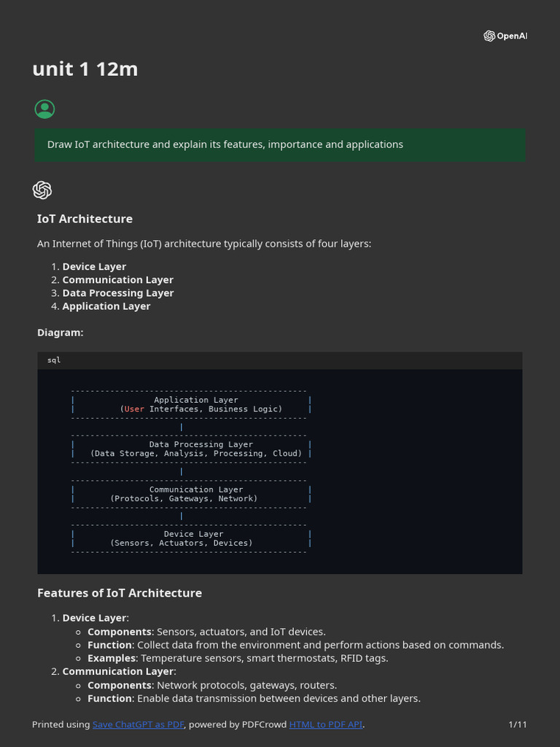Select "Communication Layer" in the four-layer numbered list
The height and width of the screenshot is (747, 560).
(x=117, y=280)
